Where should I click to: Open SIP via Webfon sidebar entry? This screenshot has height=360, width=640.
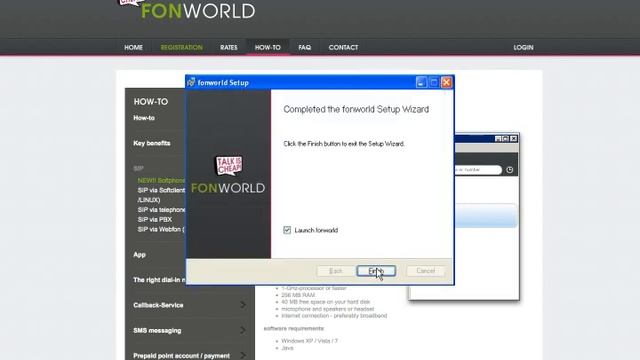tap(161, 229)
